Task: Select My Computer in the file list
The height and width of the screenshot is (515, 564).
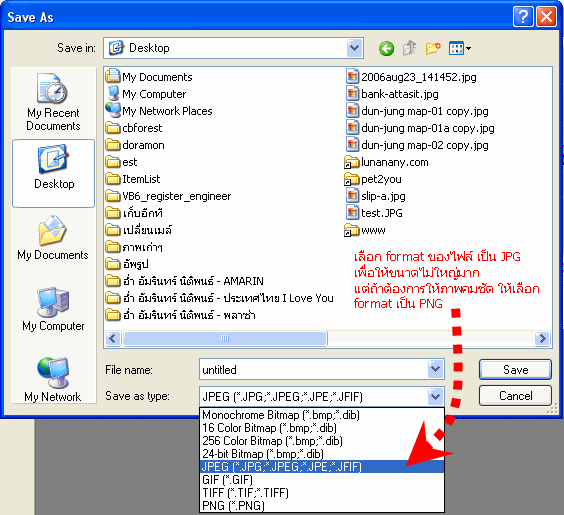Action: (146, 94)
